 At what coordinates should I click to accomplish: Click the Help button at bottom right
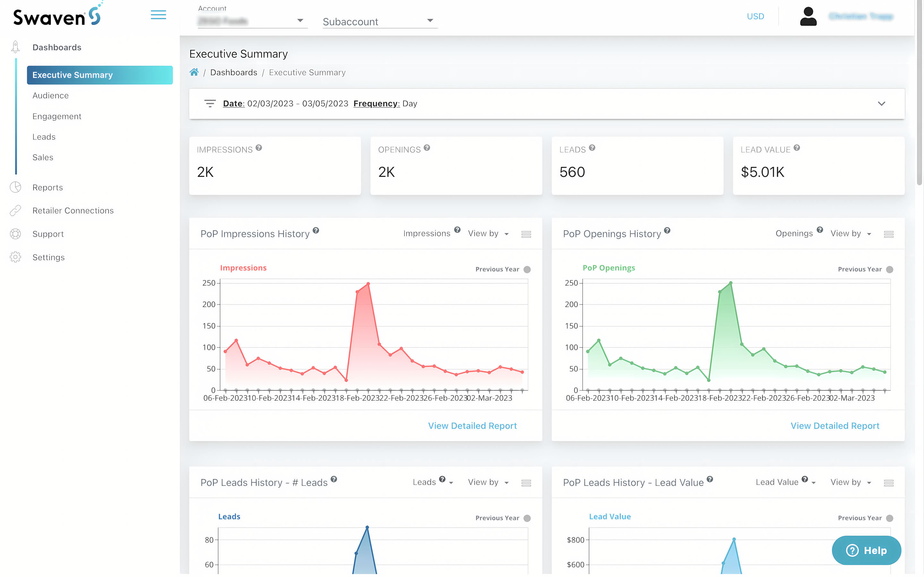[x=866, y=550]
